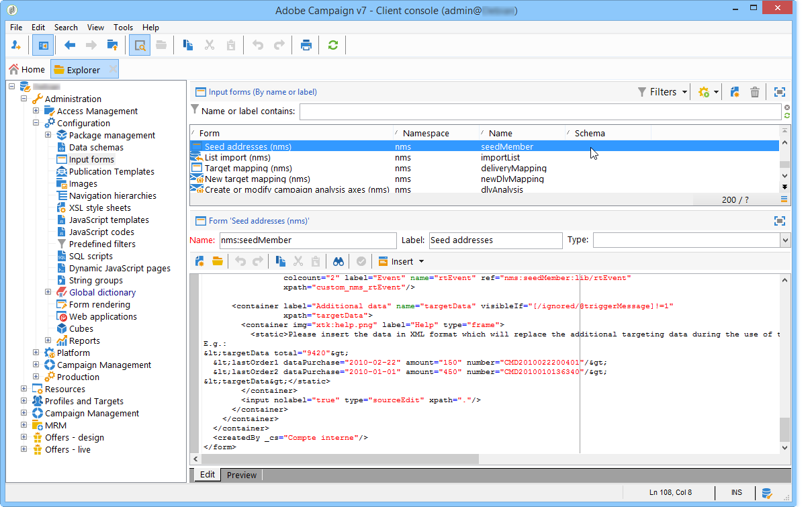Click the parent folder up-arrow icon

[112, 46]
